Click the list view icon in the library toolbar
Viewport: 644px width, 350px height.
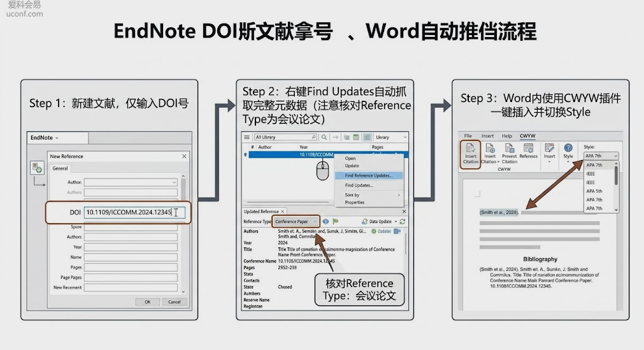347,137
